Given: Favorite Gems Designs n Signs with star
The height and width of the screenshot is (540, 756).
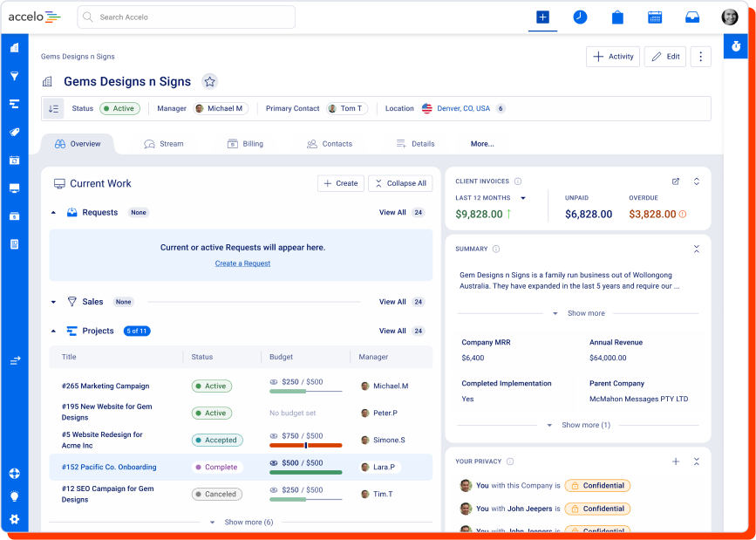Looking at the screenshot, I should [210, 81].
